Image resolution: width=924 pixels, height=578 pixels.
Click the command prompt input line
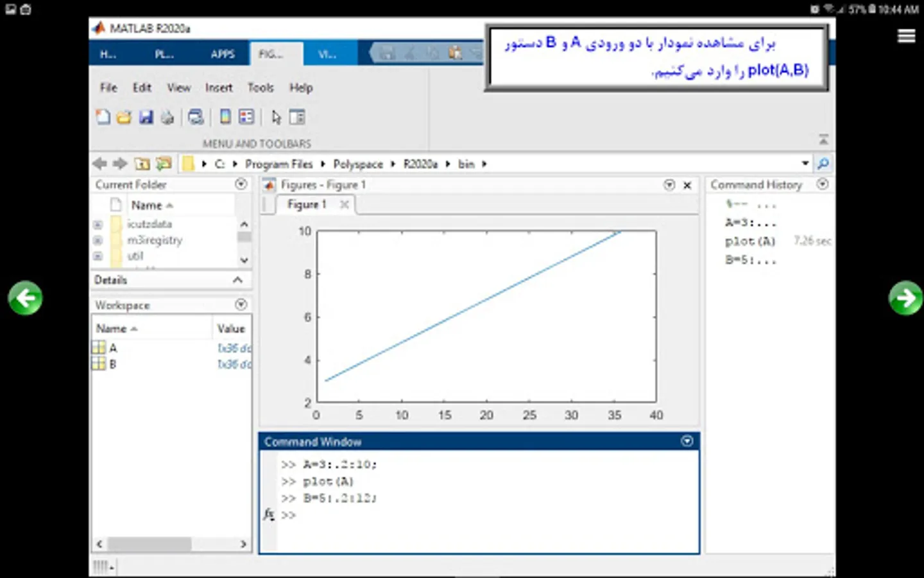click(x=488, y=515)
